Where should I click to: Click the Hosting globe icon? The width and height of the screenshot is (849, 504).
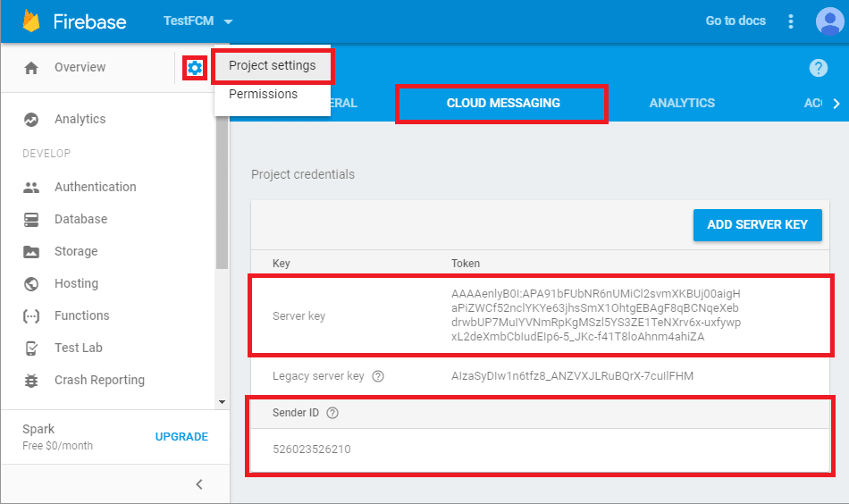tap(31, 283)
